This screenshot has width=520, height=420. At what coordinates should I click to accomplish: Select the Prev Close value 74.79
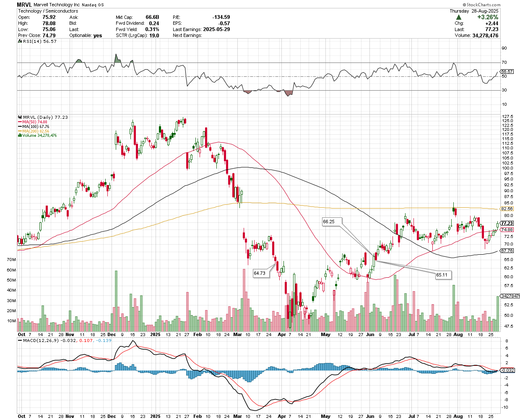point(49,36)
